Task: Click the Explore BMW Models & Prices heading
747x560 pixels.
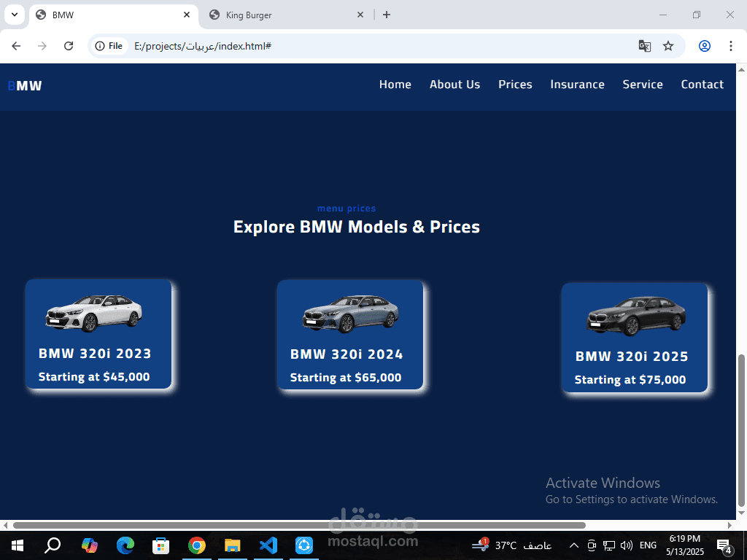Action: [356, 227]
